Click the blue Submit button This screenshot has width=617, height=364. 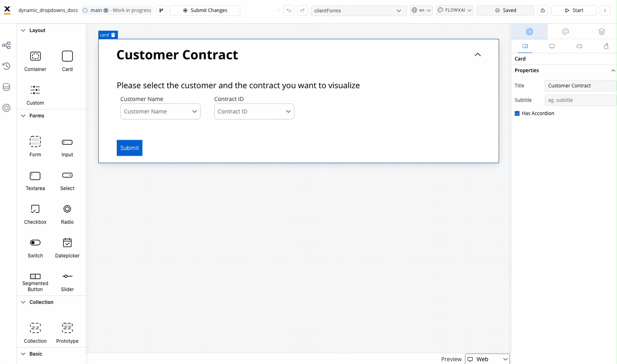pos(129,148)
